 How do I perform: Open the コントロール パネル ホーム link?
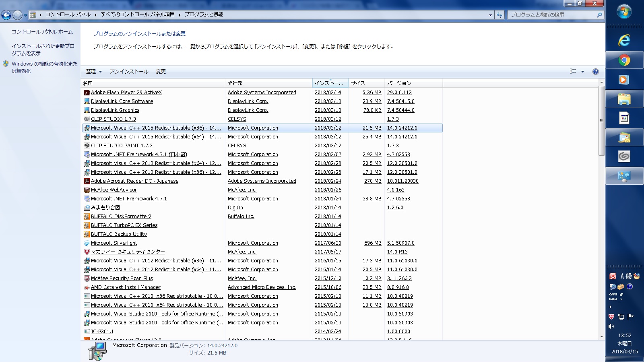point(42,32)
